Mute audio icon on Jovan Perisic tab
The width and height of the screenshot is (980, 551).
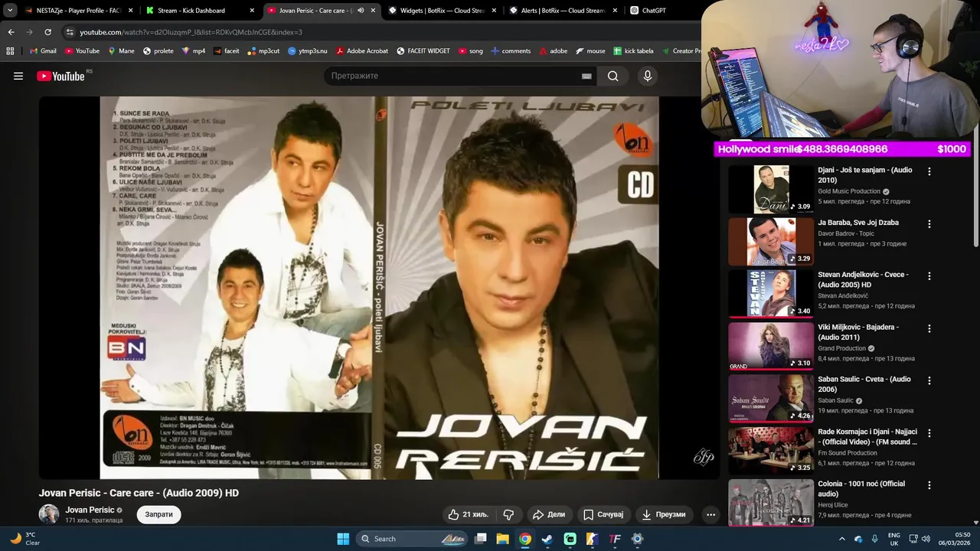click(x=360, y=11)
